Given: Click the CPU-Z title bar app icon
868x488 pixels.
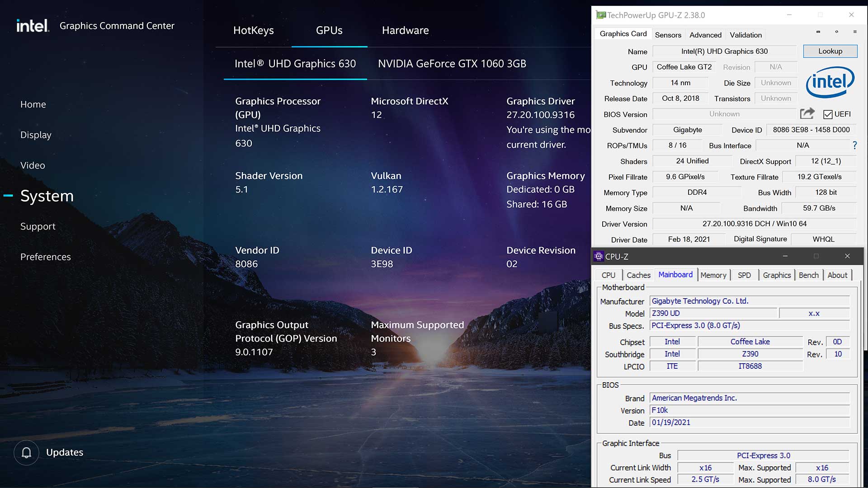Looking at the screenshot, I should tap(599, 256).
